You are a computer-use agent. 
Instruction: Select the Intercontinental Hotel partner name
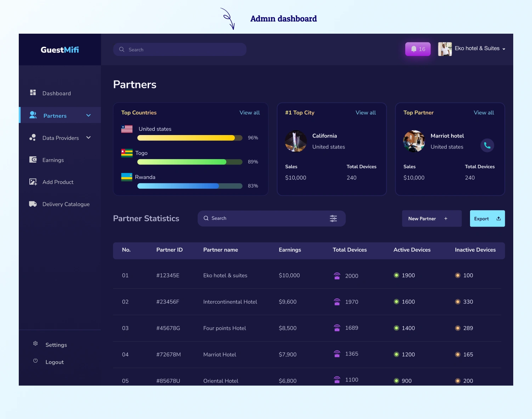point(230,302)
